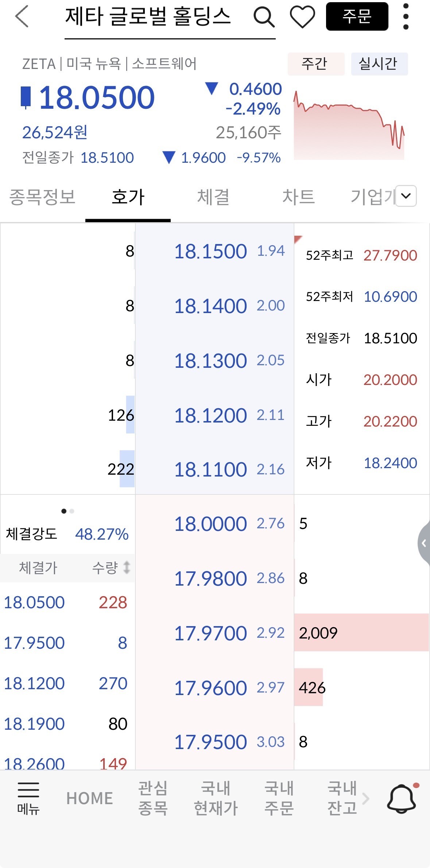Open side panel handle arrow
This screenshot has width=430, height=868.
[x=424, y=543]
